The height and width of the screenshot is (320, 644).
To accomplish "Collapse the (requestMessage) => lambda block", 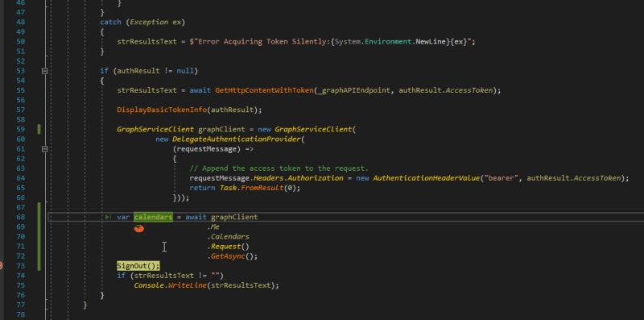I will (45, 149).
